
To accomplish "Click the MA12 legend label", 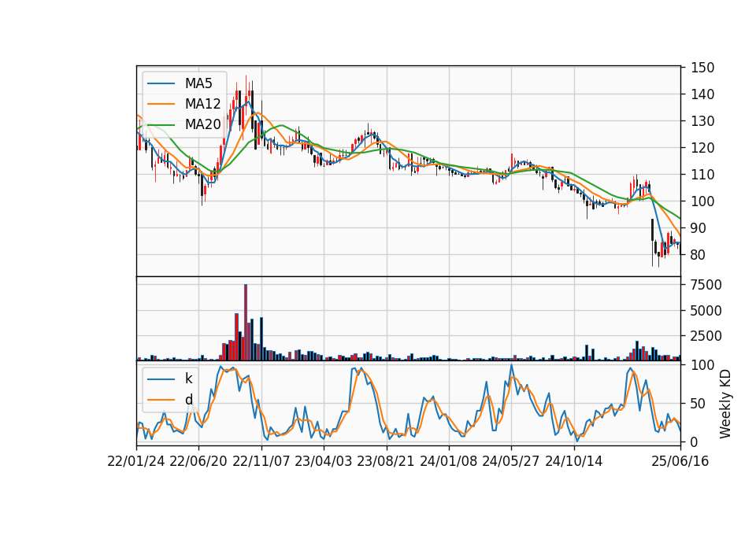I will tap(202, 104).
